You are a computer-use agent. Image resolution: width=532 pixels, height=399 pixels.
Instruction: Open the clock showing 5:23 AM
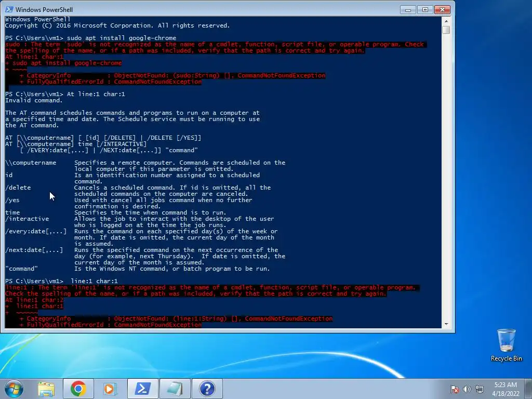[x=506, y=385]
